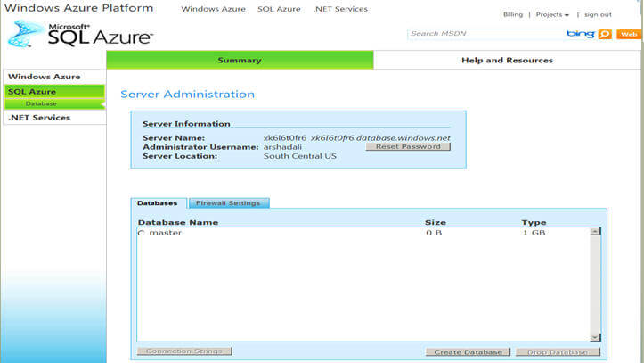Viewport: 644px width, 363px height.
Task: Click the 0 B size value
Action: click(x=434, y=233)
